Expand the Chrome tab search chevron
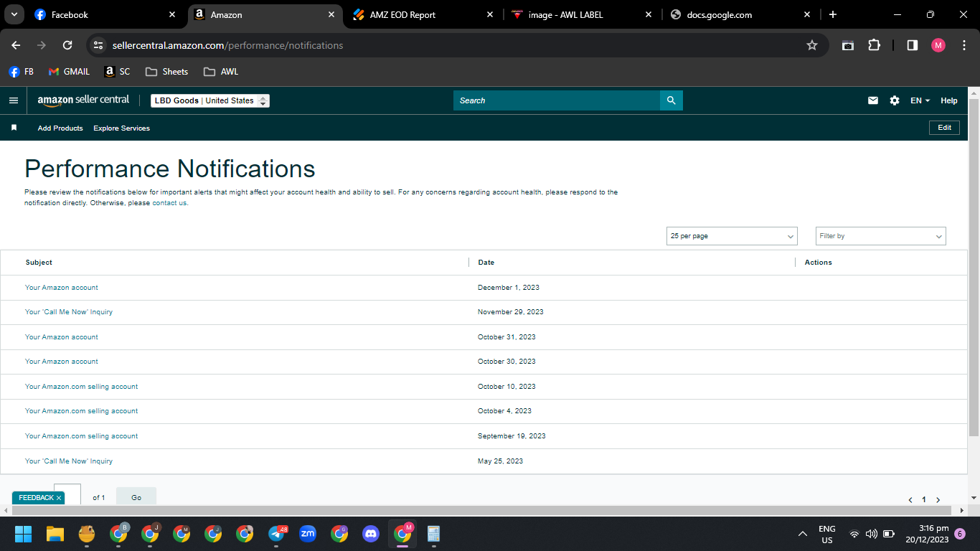The width and height of the screenshot is (980, 551). (14, 14)
